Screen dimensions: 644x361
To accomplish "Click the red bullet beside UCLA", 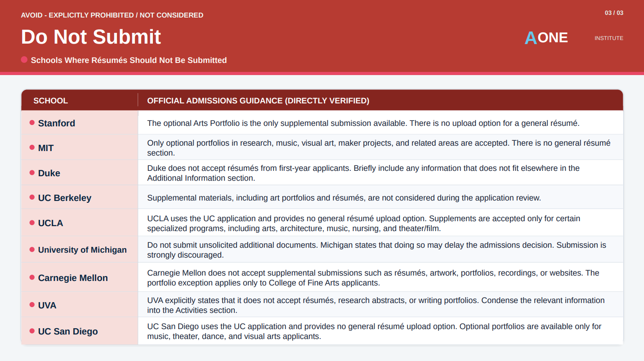I will 32,223.
